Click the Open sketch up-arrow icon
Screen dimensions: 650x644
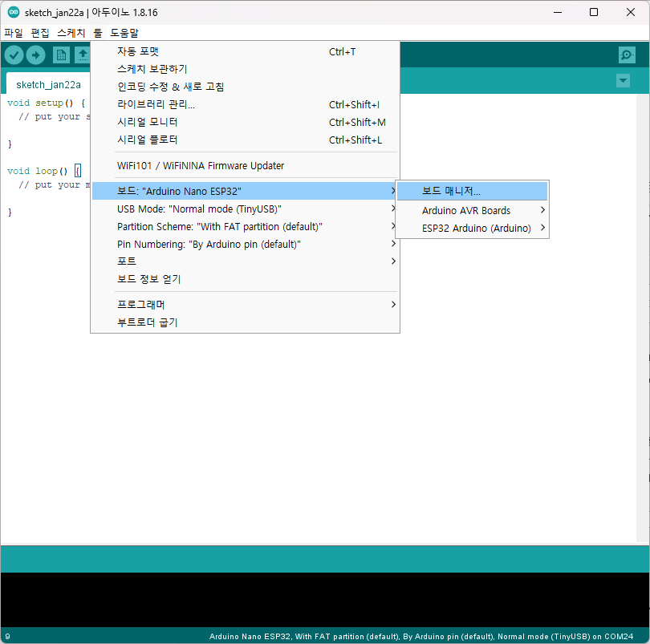click(x=83, y=55)
